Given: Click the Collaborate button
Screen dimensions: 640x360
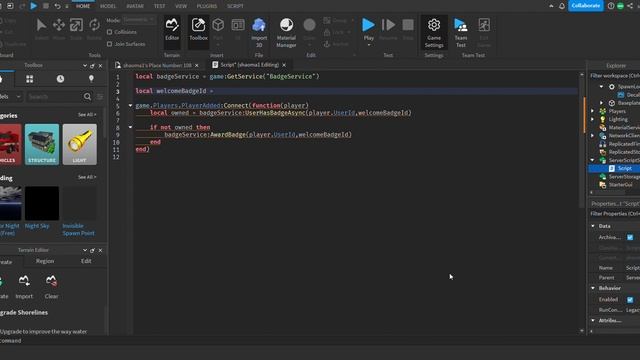Looking at the screenshot, I should (x=586, y=6).
